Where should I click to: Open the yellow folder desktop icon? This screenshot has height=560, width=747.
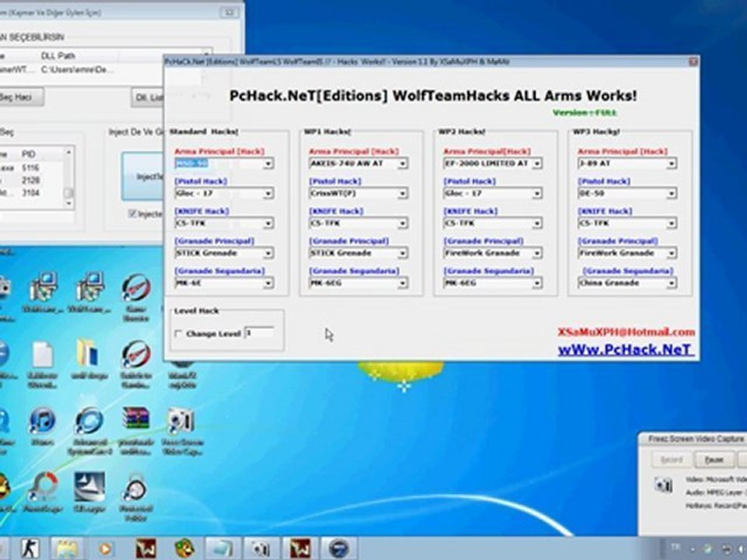tap(89, 359)
